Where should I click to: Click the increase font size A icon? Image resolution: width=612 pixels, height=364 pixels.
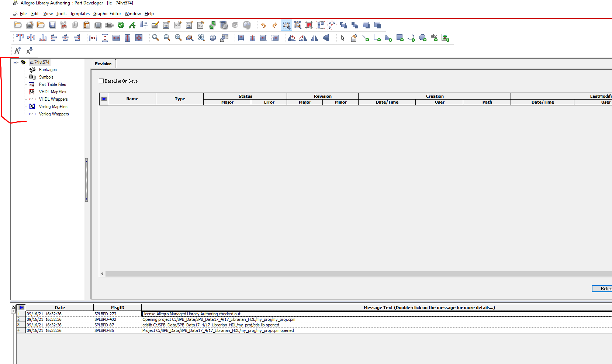point(18,51)
